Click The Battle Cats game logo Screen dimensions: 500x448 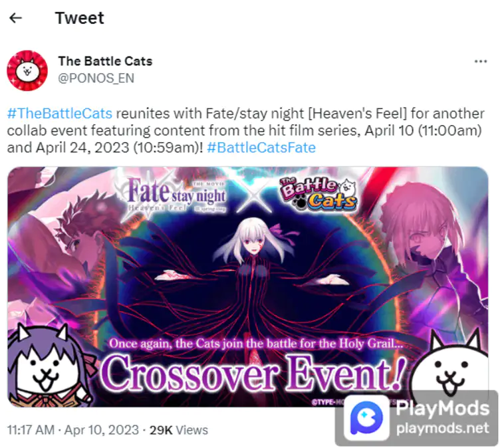click(x=318, y=195)
